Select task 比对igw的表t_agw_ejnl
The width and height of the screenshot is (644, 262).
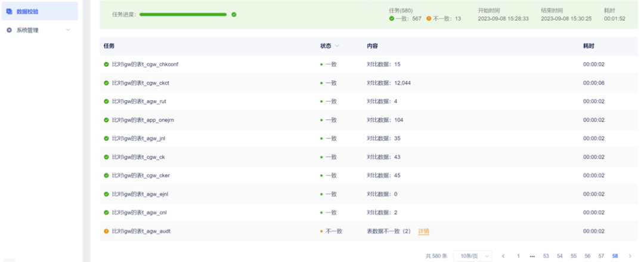[140, 194]
